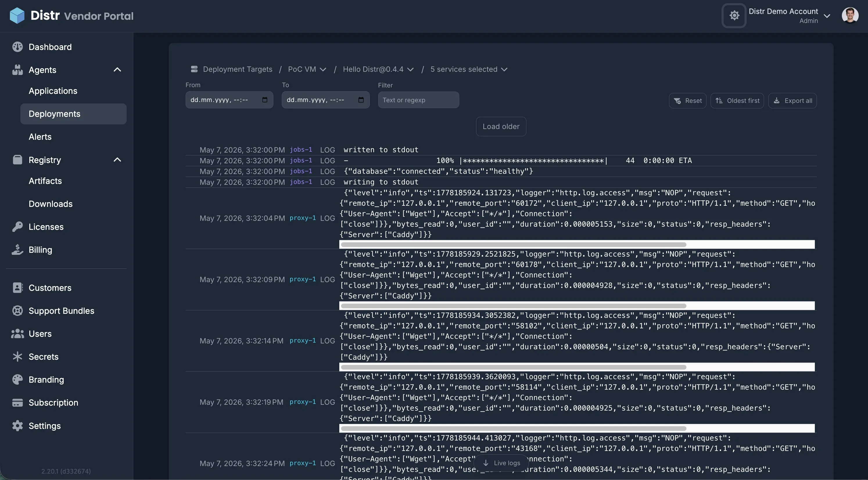Screen dimensions: 868x480
Task: Expand the Distr Demo Account switcher
Action: 790,15
